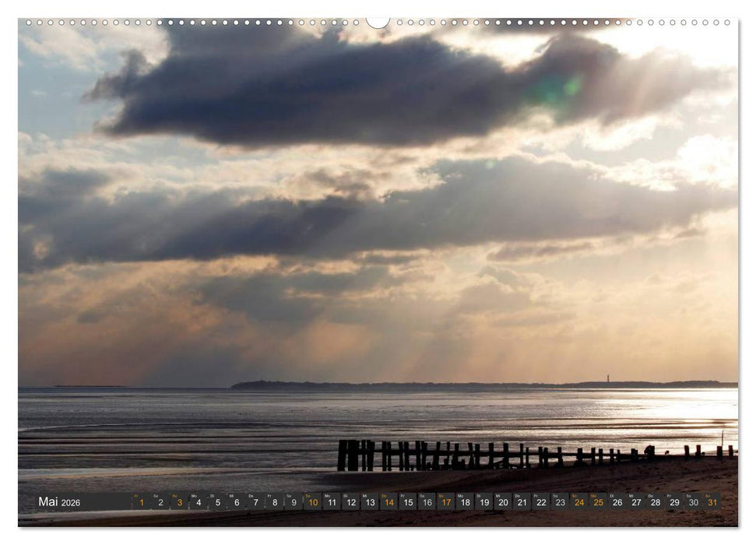This screenshot has height=545, width=756.
Task: Expand the Mai 2026 month label
Action: coord(55,502)
